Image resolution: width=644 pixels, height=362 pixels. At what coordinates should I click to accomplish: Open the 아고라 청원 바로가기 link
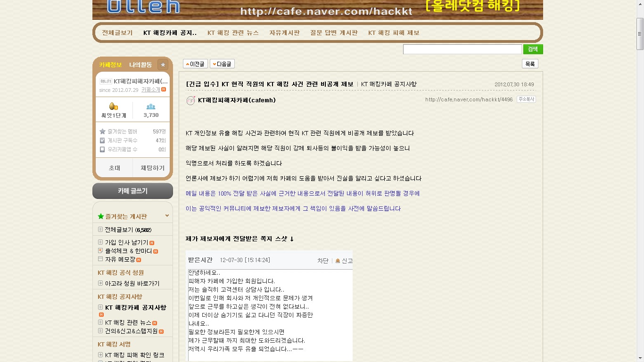[132, 283]
